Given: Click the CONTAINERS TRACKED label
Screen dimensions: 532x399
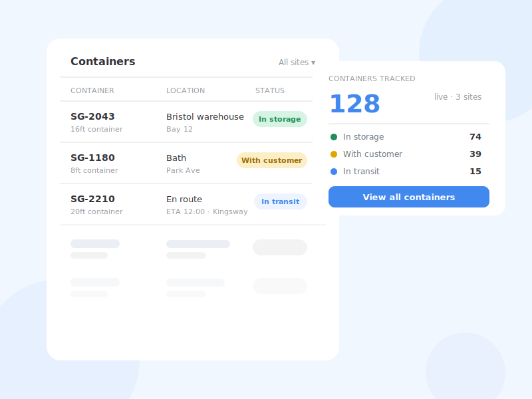Looking at the screenshot, I should tap(372, 78).
